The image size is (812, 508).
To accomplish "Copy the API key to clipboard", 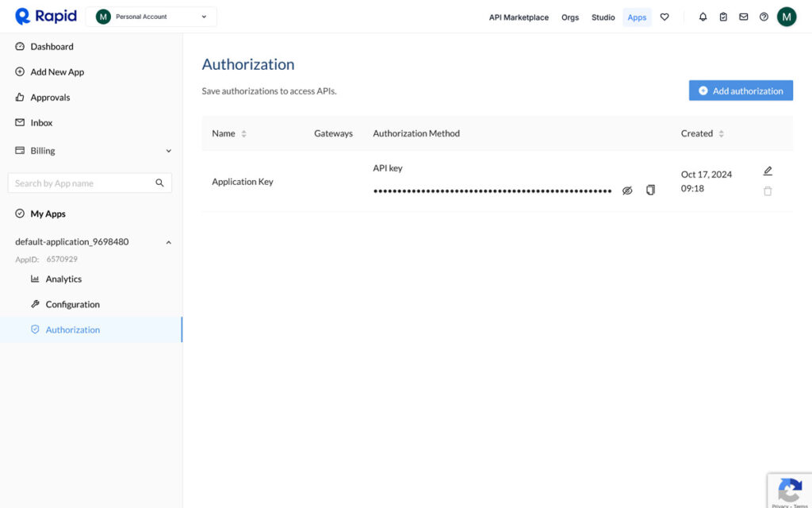I will click(650, 190).
